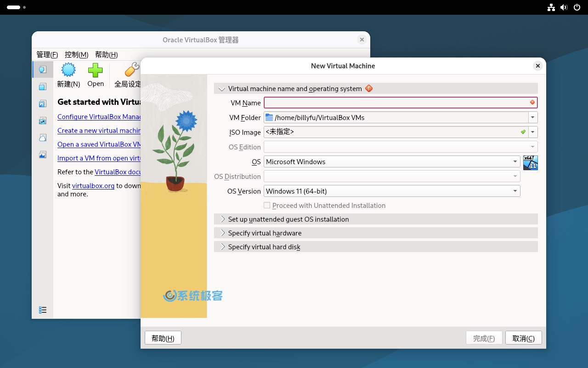The width and height of the screenshot is (588, 368).
Task: Toggle the sidebar list-view icon at bottom
Action: (43, 310)
